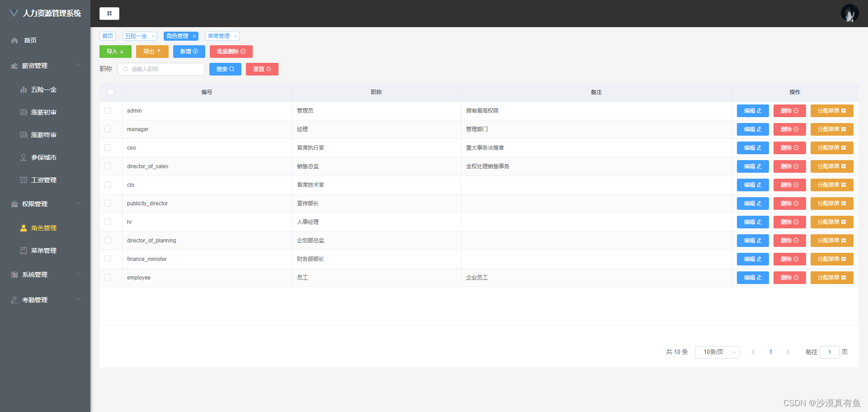Open 参保城市 sidebar item
The width and height of the screenshot is (868, 412).
coord(43,157)
